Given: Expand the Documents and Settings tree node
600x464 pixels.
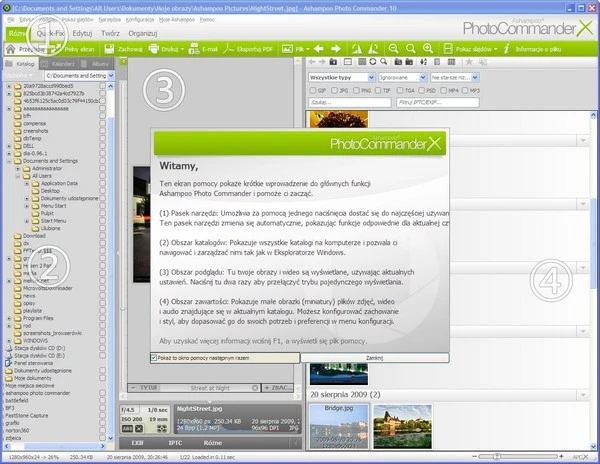Looking at the screenshot, I should pos(9,161).
